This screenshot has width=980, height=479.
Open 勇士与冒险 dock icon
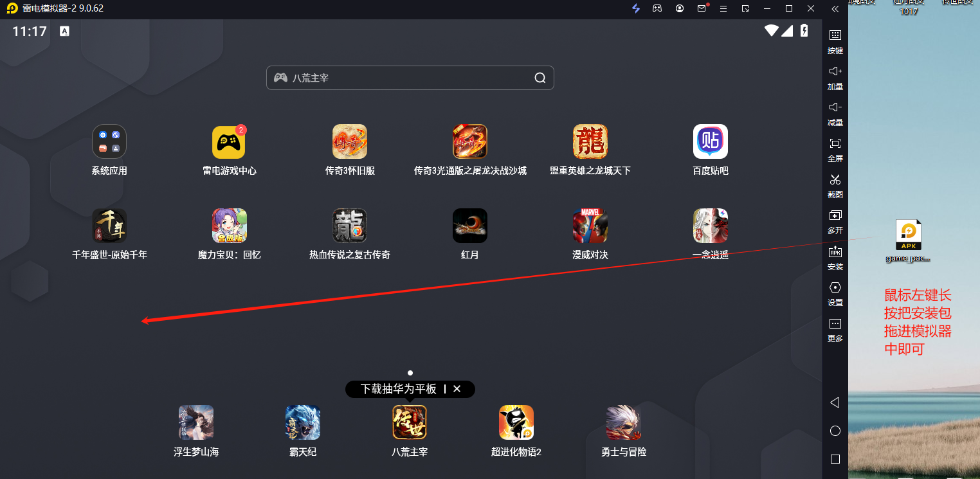coord(623,422)
